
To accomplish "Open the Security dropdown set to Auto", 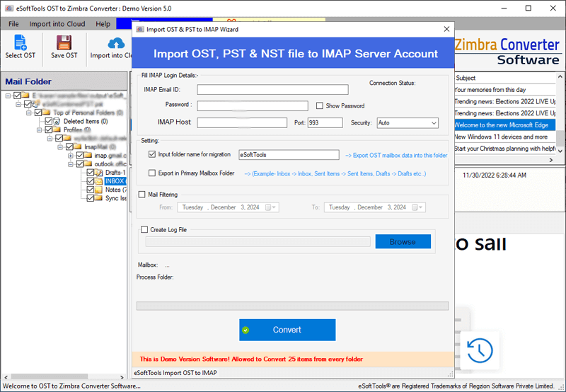I will (x=408, y=122).
